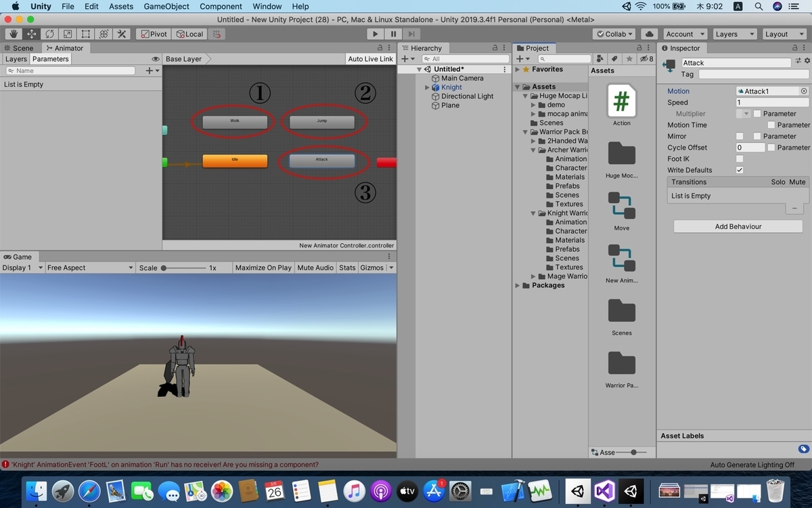This screenshot has height=508, width=812.
Task: Expand the Knight object in Hierarchy
Action: coord(427,87)
